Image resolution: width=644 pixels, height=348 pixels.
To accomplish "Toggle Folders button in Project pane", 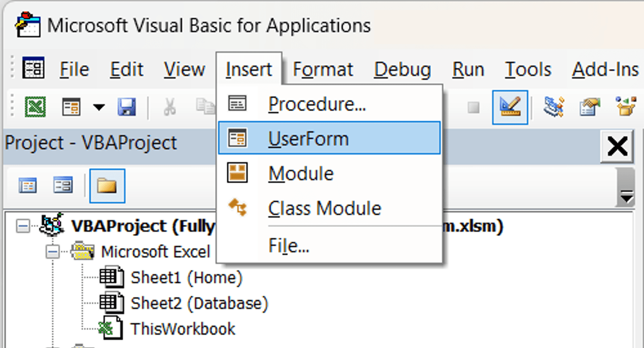I will click(107, 186).
